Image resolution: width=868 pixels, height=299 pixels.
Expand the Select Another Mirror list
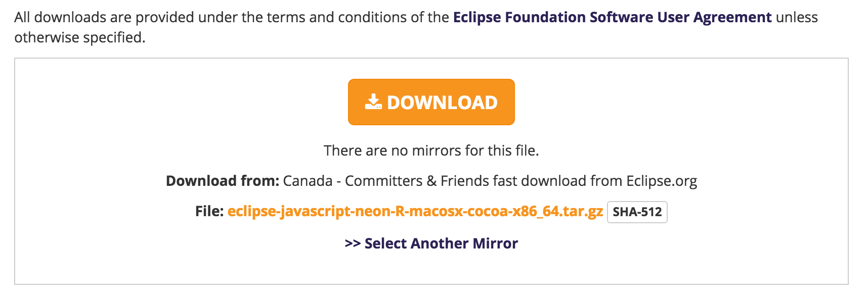(x=431, y=243)
